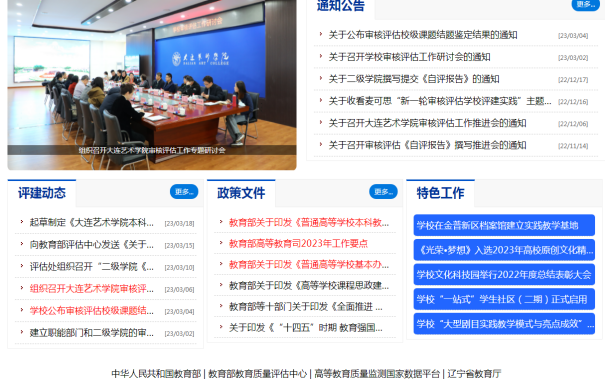Screen dimensions: 605x381
Task: Open more items under 评建动态
Action: pos(184,191)
